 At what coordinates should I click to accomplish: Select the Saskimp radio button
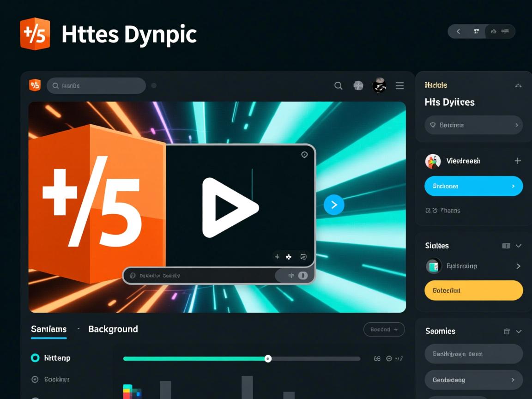point(35,379)
